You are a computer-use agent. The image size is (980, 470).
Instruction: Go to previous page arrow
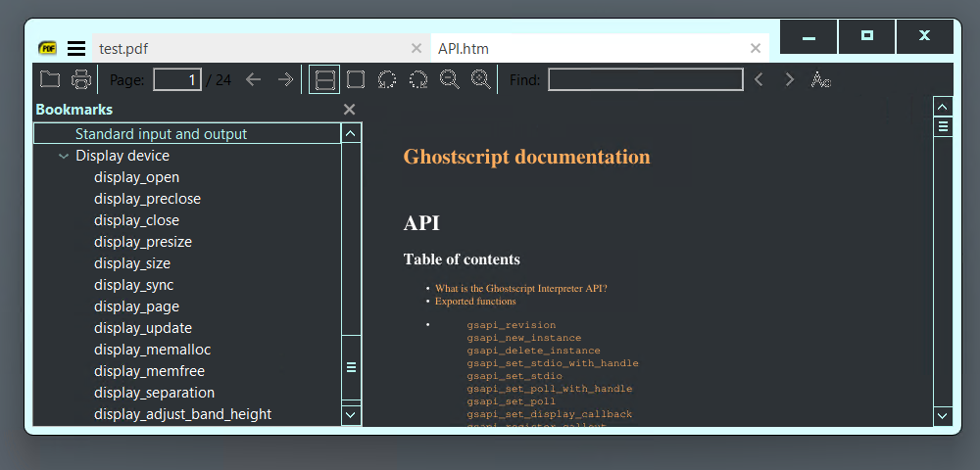pyautogui.click(x=253, y=79)
